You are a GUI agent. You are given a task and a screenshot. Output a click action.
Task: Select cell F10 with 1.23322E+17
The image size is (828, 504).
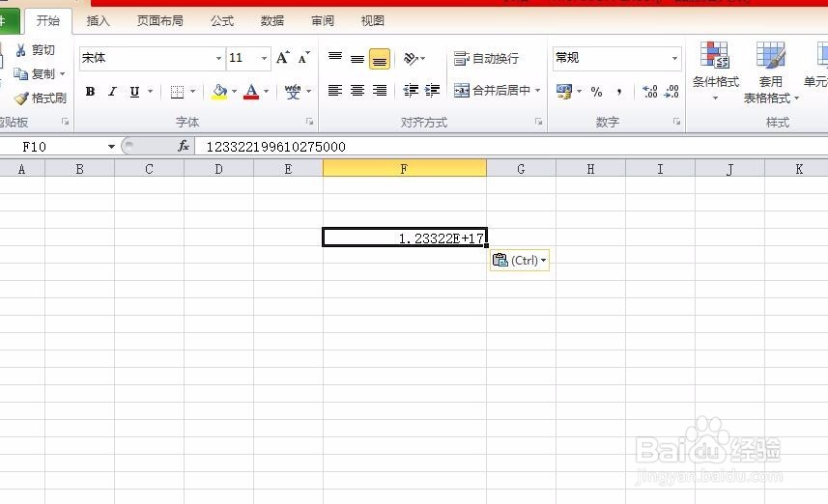[405, 238]
